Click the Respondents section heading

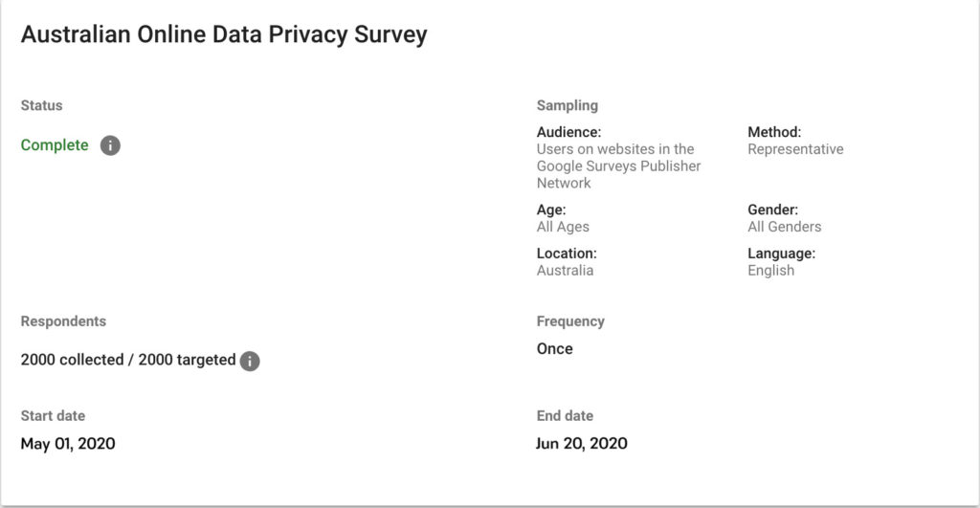[x=63, y=321]
